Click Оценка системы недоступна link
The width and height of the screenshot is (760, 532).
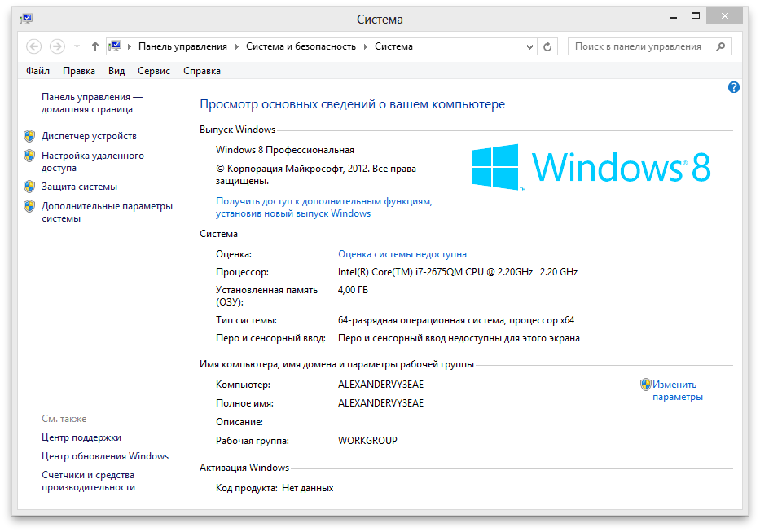click(402, 254)
